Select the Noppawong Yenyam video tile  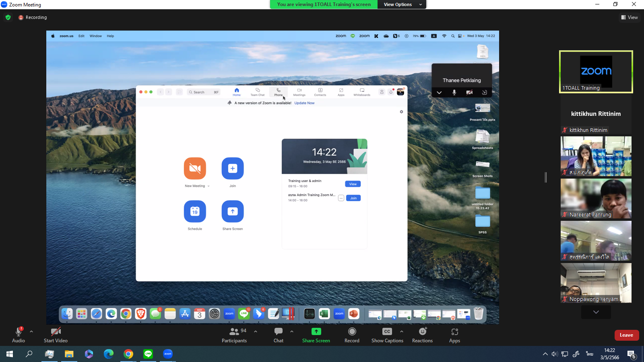596,283
